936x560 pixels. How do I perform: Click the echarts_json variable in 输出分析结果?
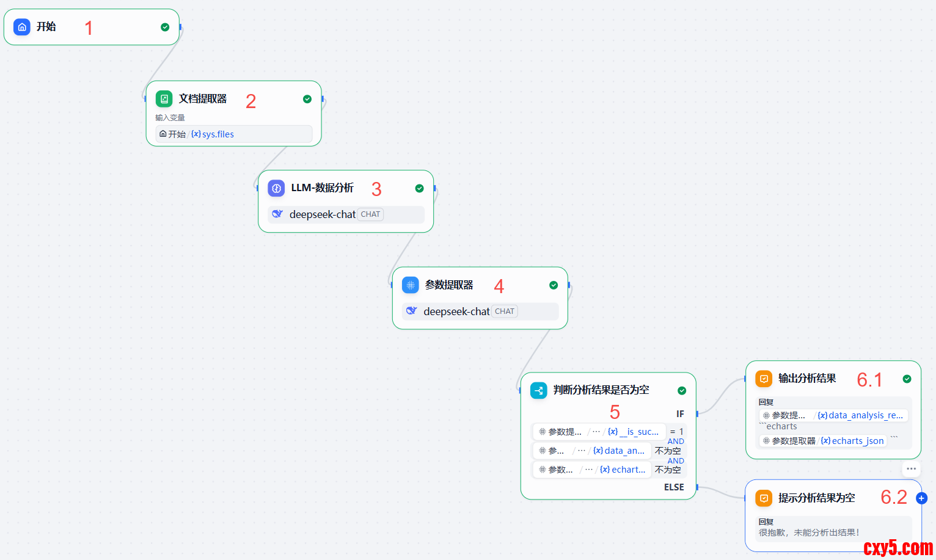coord(852,441)
